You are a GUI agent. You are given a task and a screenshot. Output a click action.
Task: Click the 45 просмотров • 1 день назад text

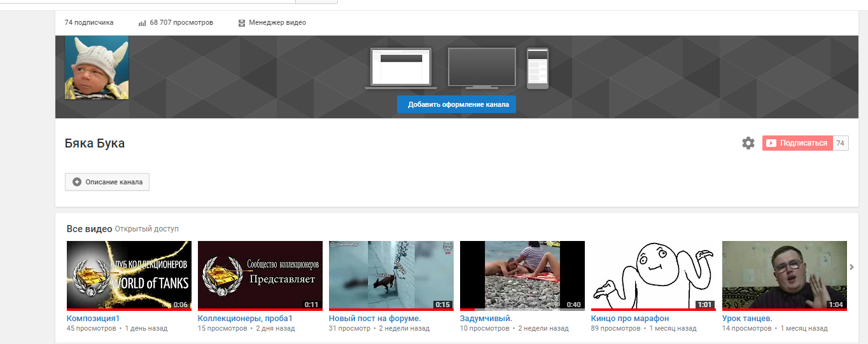pyautogui.click(x=117, y=329)
